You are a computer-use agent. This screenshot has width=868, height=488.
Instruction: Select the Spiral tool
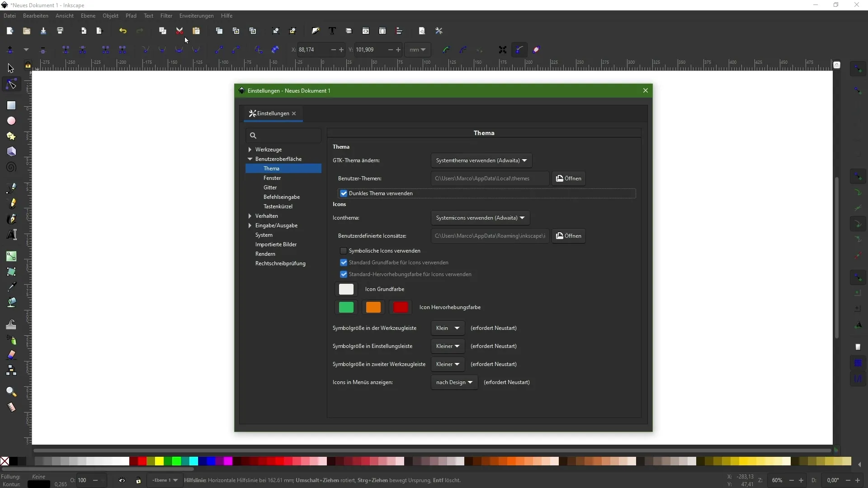point(11,167)
